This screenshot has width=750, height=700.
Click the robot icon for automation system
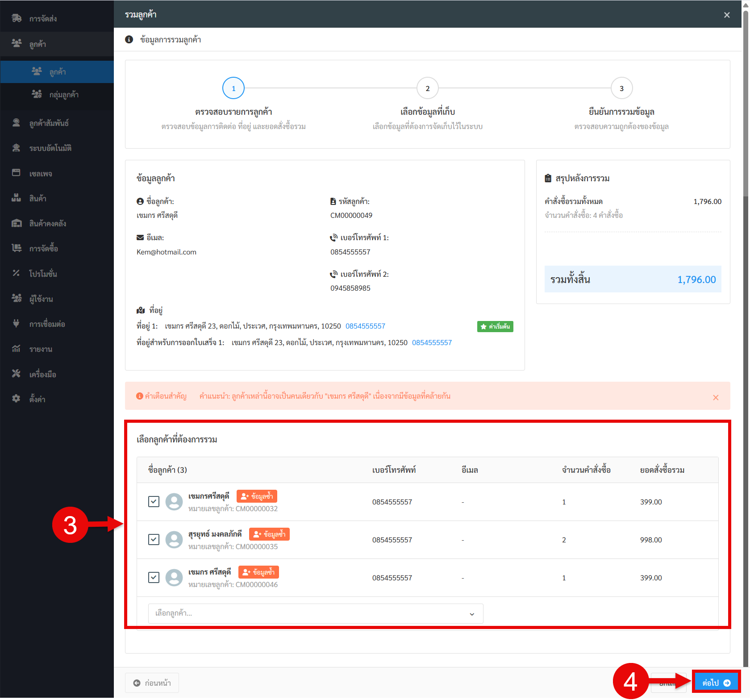[17, 148]
